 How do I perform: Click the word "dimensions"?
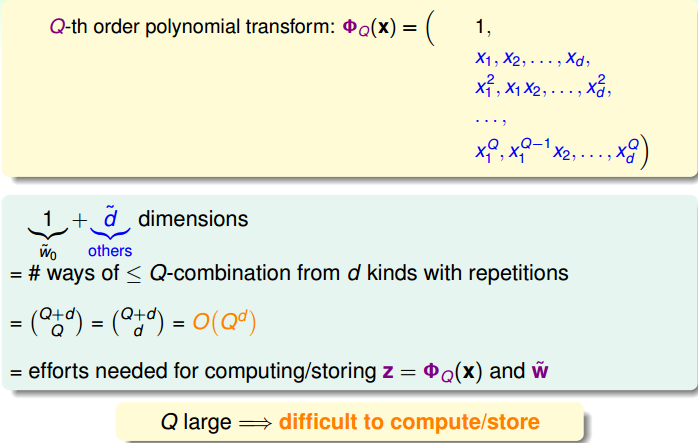(193, 217)
